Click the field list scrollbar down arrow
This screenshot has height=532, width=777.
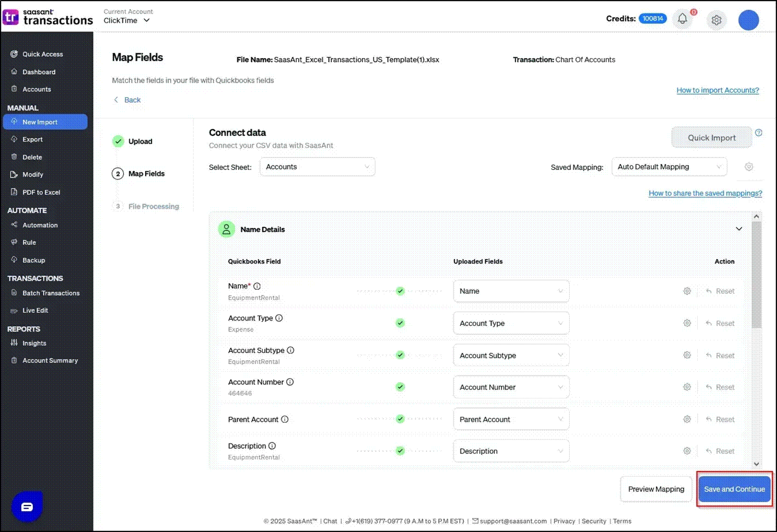(756, 464)
